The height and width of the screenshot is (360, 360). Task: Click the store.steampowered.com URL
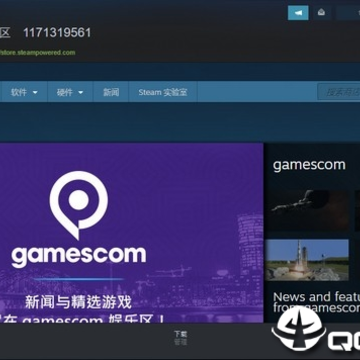pos(37,52)
